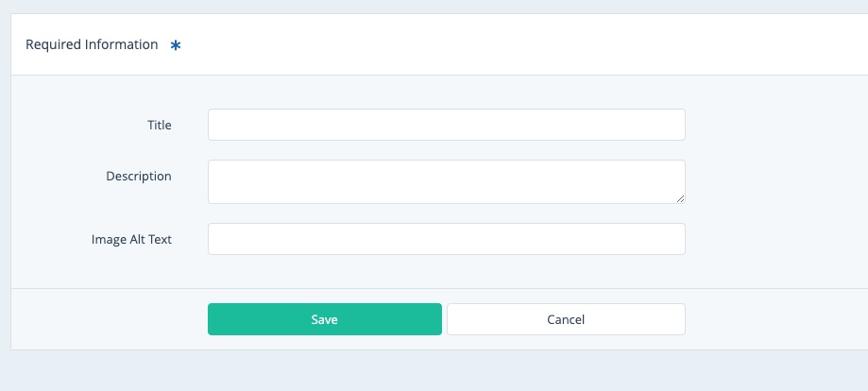Click the textarea resize handle in Description

pyautogui.click(x=680, y=198)
